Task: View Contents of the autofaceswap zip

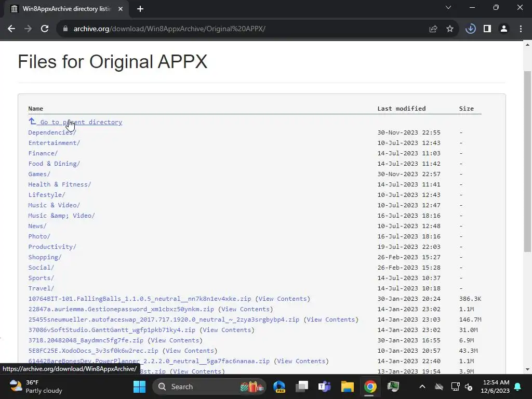Action: click(x=331, y=320)
